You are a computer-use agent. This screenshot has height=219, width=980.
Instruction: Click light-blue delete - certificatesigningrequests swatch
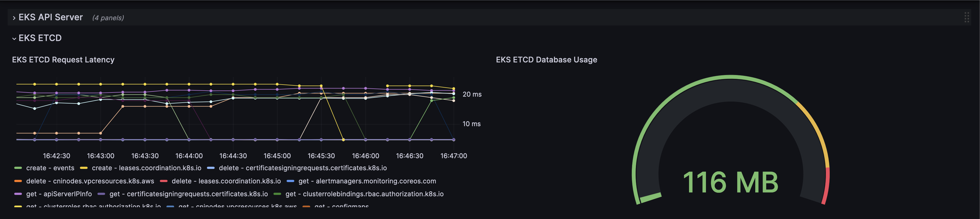tap(211, 168)
